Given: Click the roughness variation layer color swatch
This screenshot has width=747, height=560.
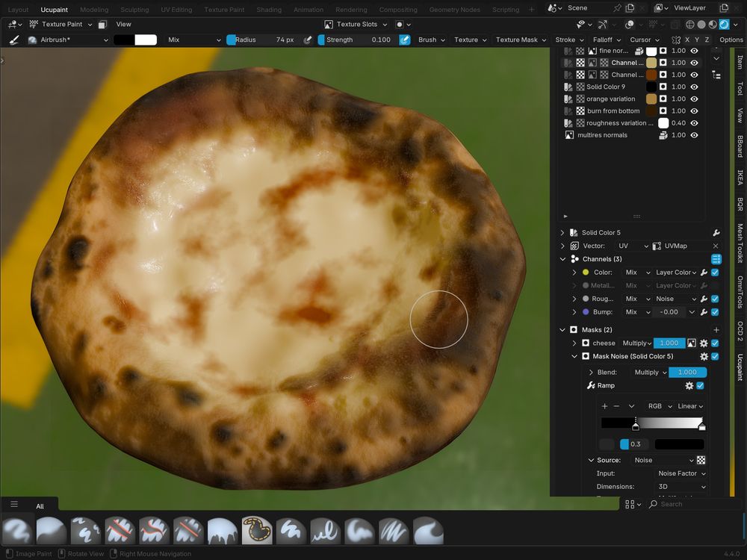Looking at the screenshot, I should (663, 123).
